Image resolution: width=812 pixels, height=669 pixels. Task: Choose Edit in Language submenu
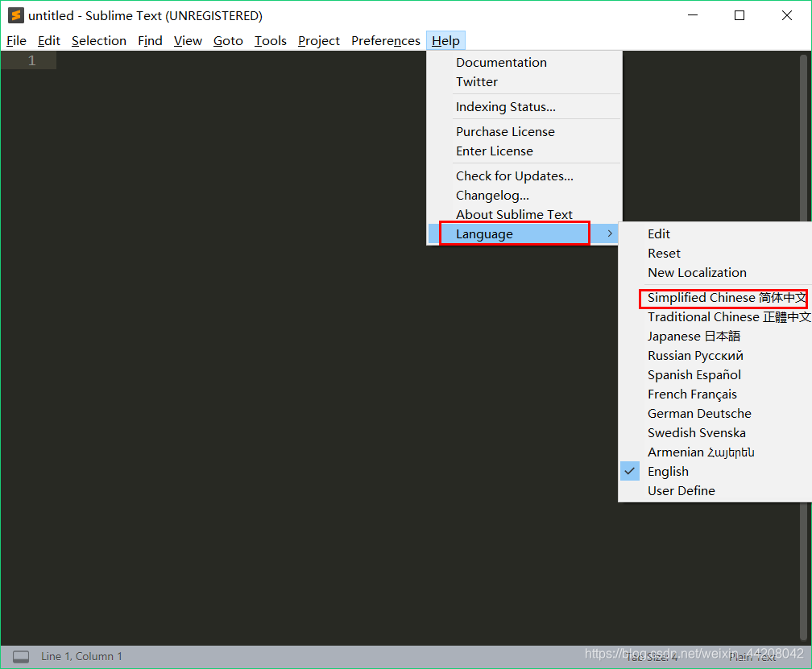[x=715, y=233]
